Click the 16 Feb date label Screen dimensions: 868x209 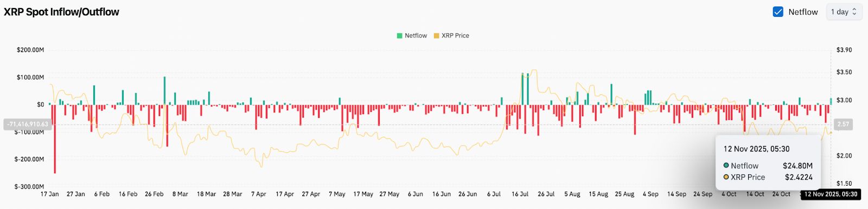[x=128, y=194]
